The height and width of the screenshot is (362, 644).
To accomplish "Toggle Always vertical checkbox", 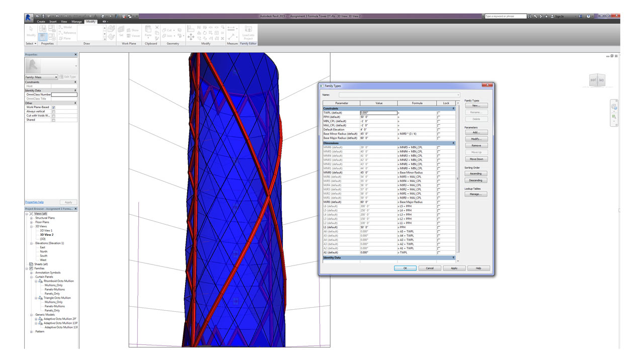I will (53, 112).
